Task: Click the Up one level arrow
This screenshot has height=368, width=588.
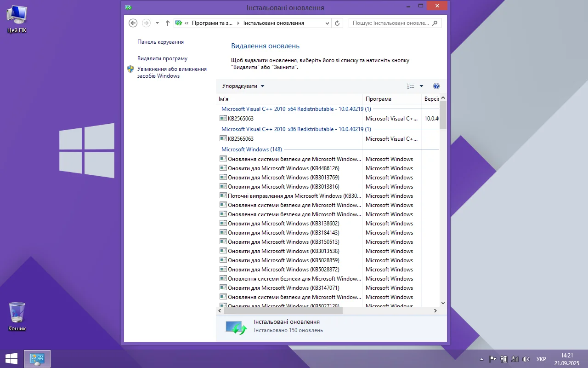Action: point(168,23)
